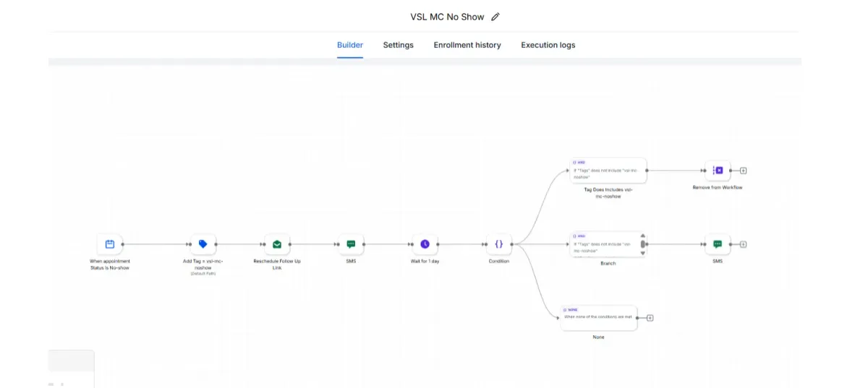Open the None condition card
The image size is (868, 388).
pyautogui.click(x=599, y=318)
